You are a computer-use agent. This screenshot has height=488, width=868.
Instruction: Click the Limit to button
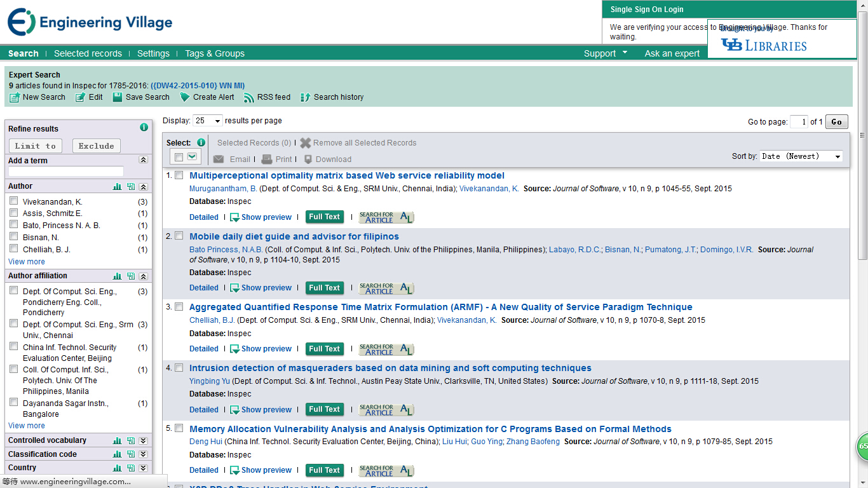36,146
